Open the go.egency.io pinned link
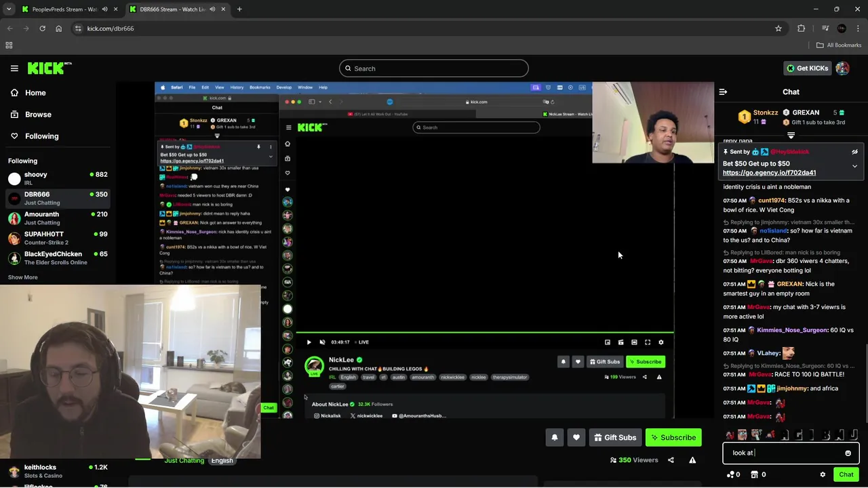Screen dimensions: 868x488 pos(769,173)
